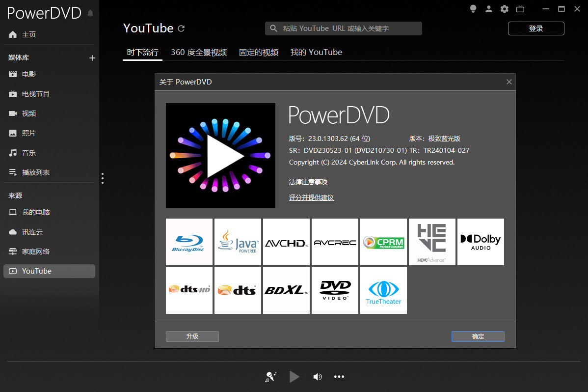
Task: Collapse the sidebar using the dotted handle
Action: [x=103, y=178]
